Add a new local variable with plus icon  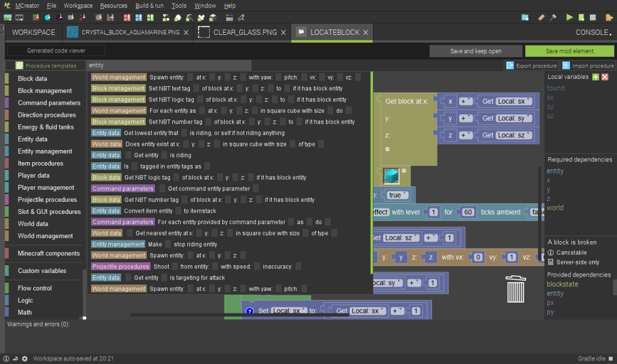point(595,77)
